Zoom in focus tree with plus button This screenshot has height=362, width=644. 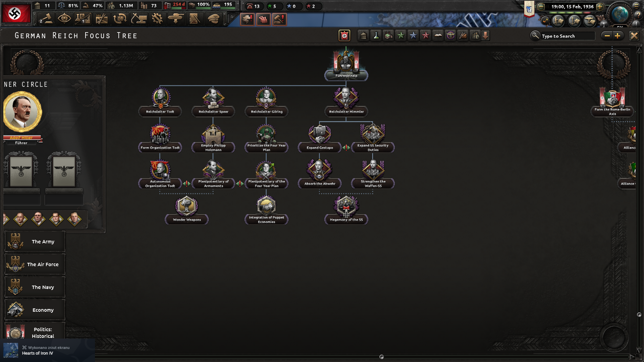tap(618, 36)
